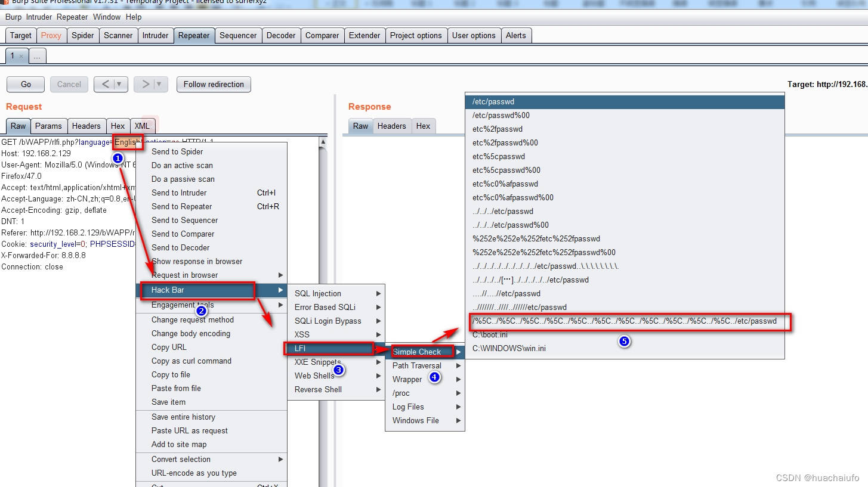
Task: Expand the XSS submenu
Action: coord(336,334)
